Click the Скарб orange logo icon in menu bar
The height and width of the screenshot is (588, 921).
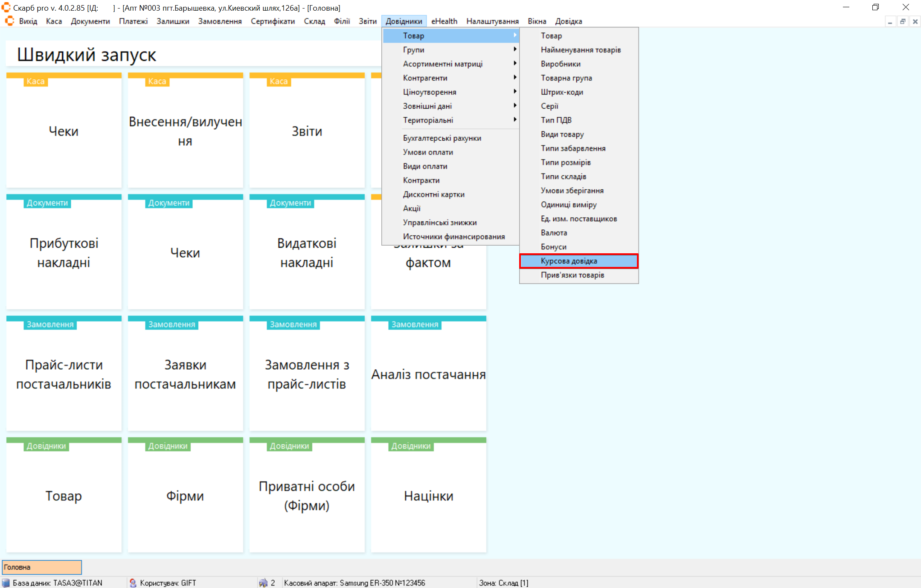pos(9,21)
